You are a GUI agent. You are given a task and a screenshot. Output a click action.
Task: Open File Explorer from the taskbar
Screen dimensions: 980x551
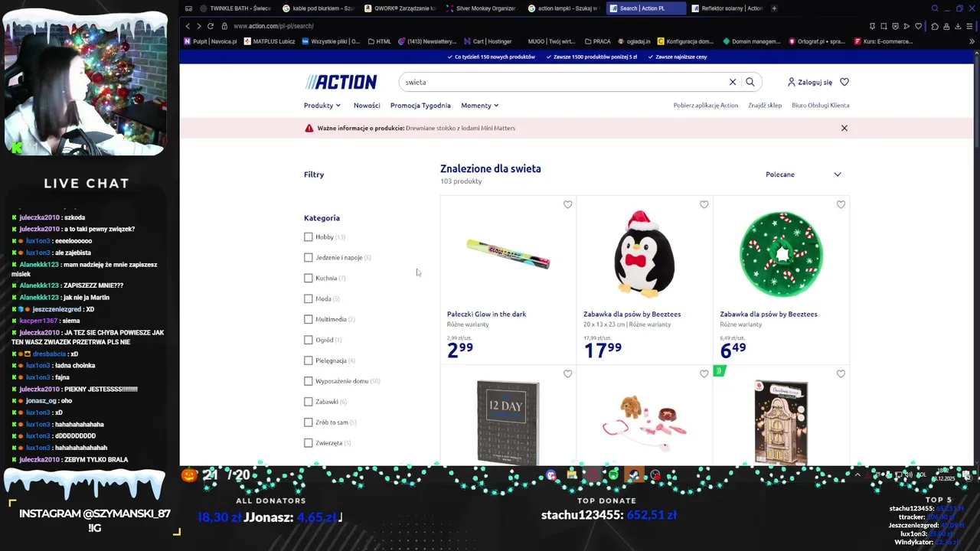point(572,475)
